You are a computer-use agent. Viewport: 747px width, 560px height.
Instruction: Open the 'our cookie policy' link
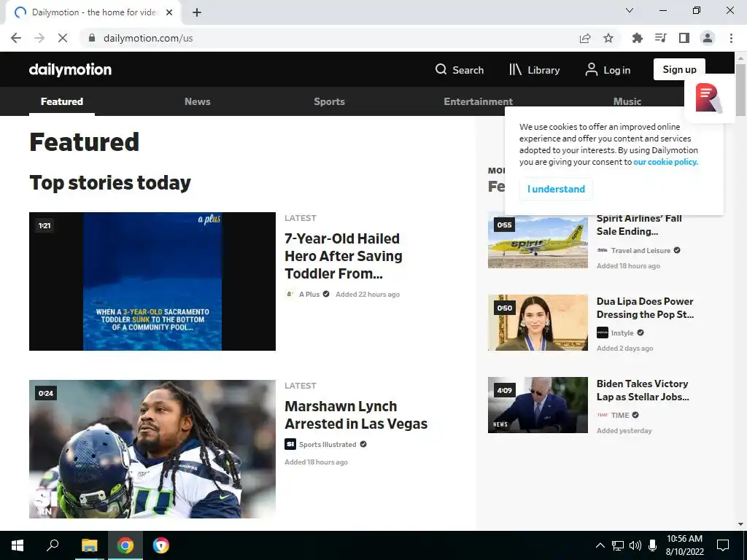point(665,162)
